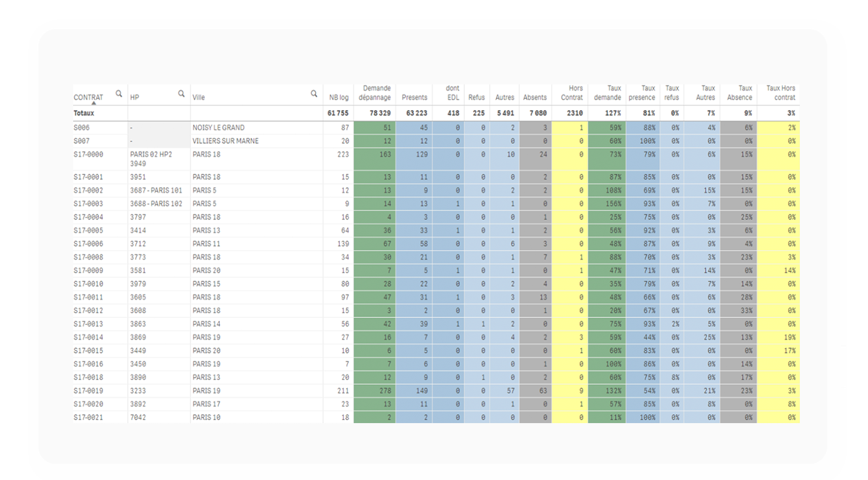This screenshot has width=868, height=480.
Task: Select contract S17-0001
Action: click(89, 177)
